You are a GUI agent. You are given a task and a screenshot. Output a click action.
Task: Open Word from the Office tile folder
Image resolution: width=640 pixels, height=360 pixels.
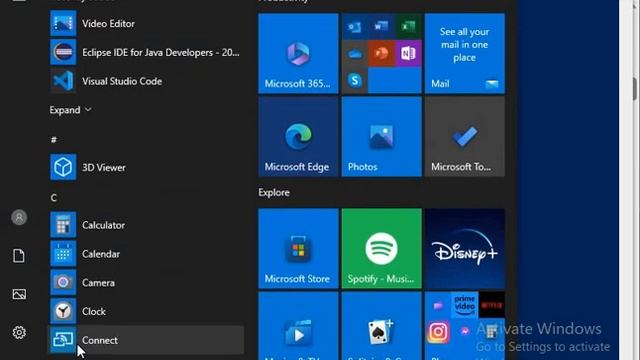381,27
